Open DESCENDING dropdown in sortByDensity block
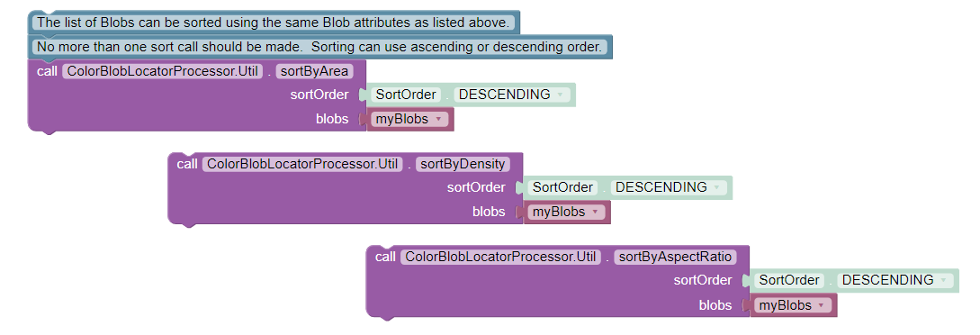 [x=668, y=187]
